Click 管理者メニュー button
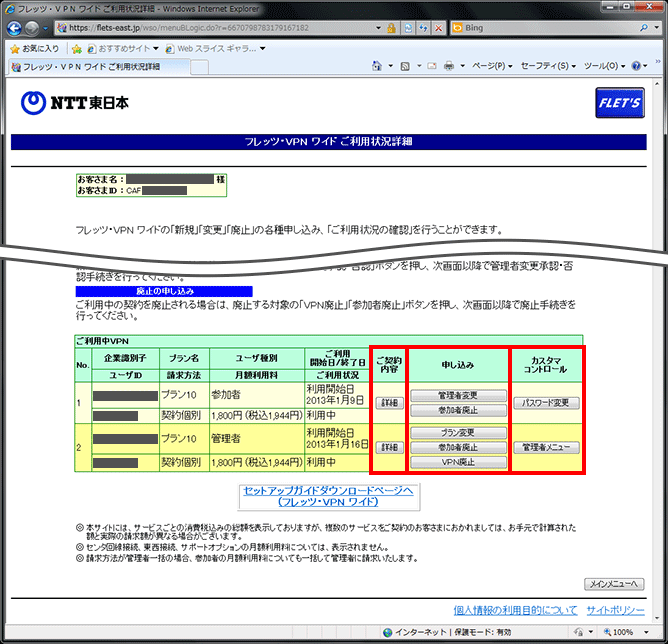The width and height of the screenshot is (668, 644). [546, 447]
